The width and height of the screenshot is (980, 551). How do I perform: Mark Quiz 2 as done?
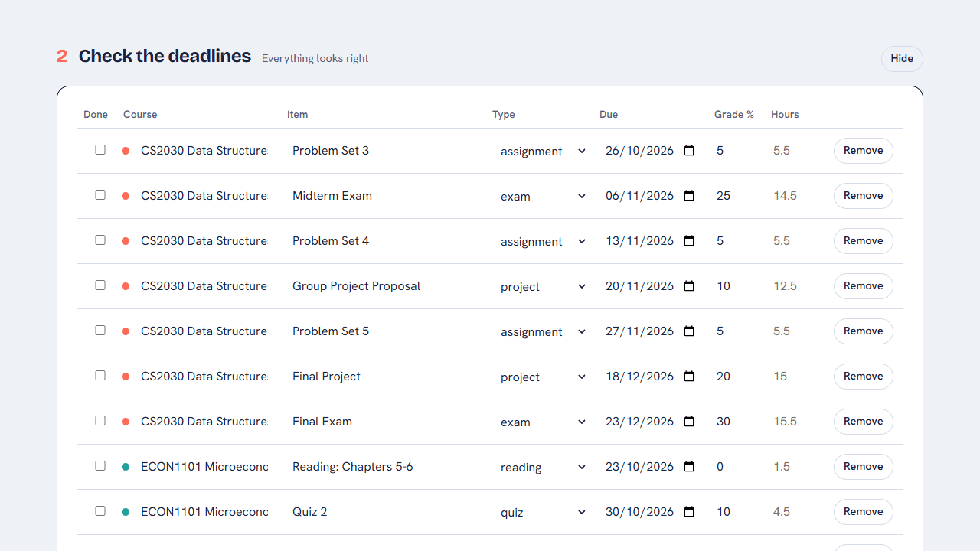point(100,511)
